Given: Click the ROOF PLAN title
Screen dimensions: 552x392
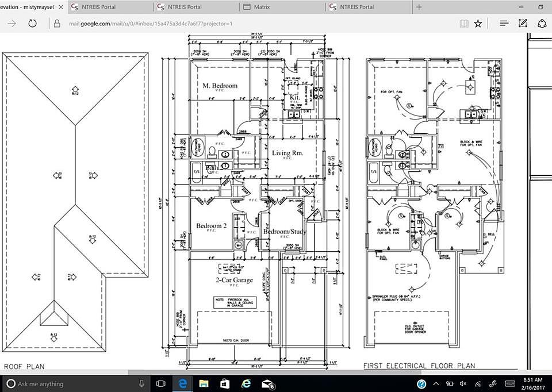Looking at the screenshot, I should click(x=24, y=366).
